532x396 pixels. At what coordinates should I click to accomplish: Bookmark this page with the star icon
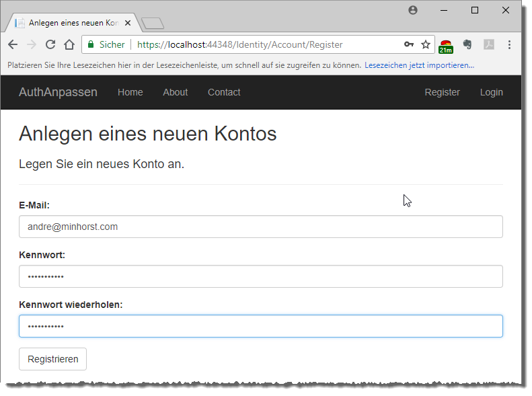426,44
